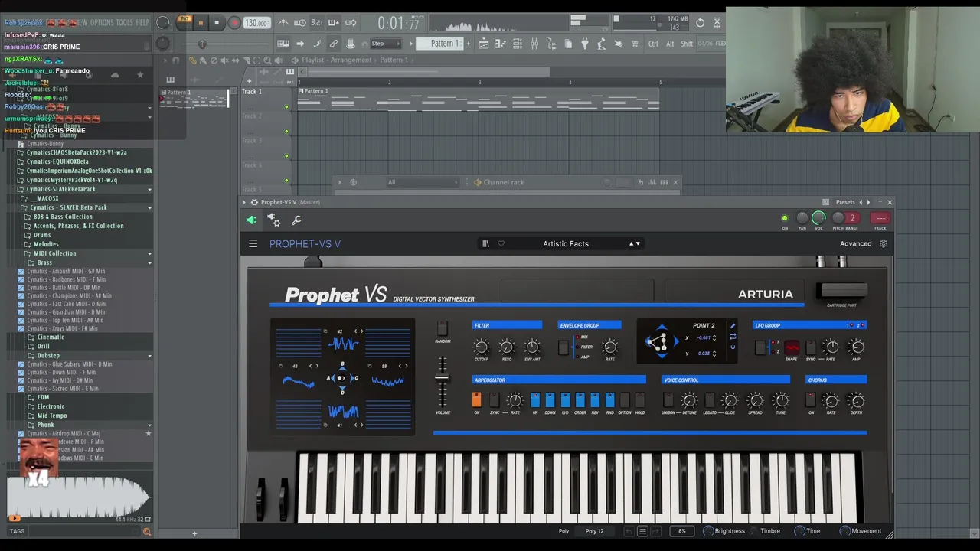This screenshot has width=980, height=551.
Task: Open the 808 & Bass Collection folder
Action: click(63, 217)
